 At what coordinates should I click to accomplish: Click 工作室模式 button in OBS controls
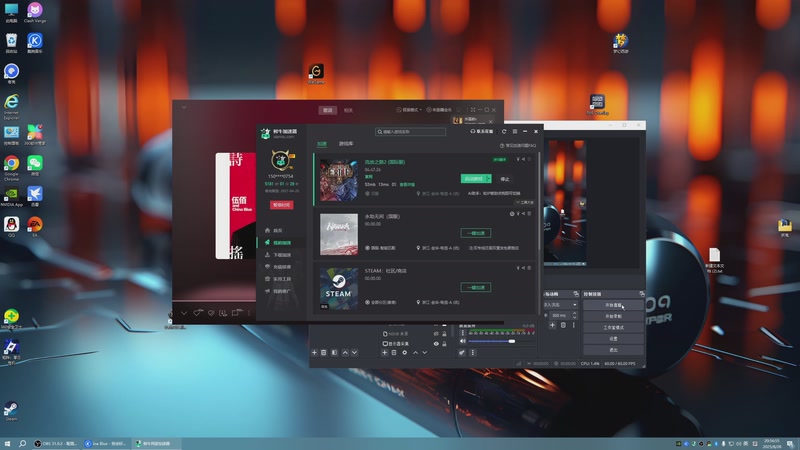pos(613,328)
